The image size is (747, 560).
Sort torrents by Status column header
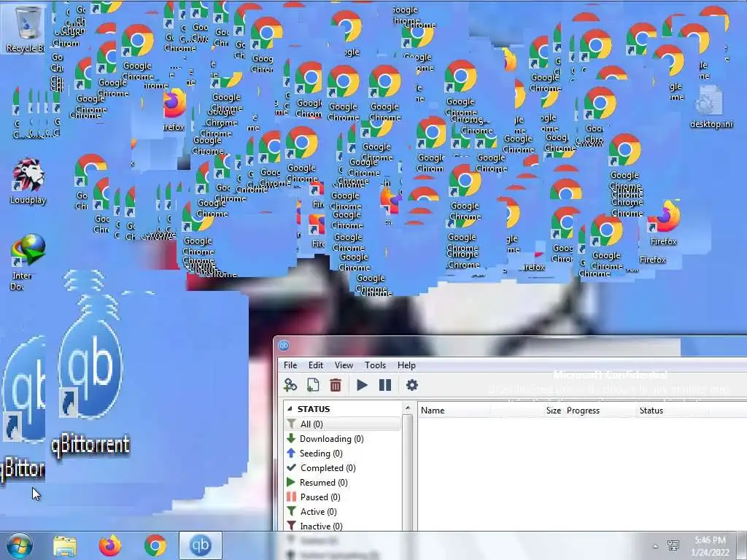[672, 410]
